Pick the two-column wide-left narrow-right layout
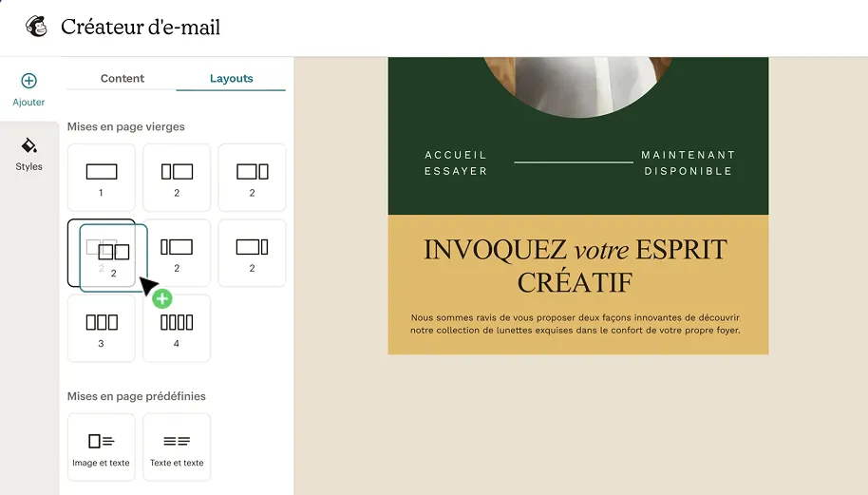 (252, 177)
